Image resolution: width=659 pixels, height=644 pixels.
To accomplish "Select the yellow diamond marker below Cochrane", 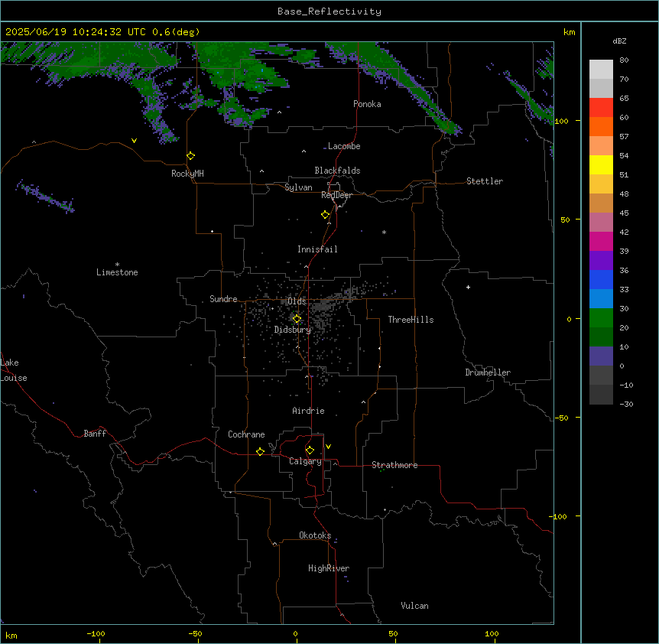I will (260, 451).
